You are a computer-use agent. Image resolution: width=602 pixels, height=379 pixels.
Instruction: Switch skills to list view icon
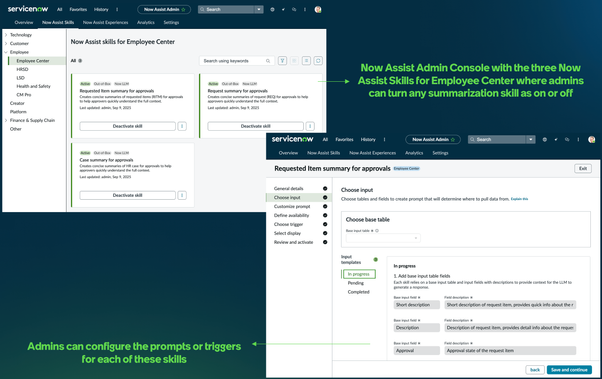(306, 61)
